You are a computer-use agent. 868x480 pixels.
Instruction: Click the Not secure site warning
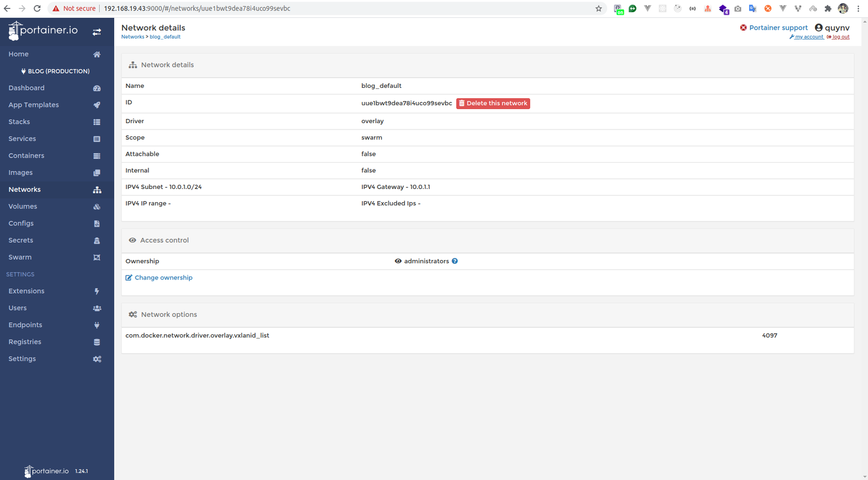coord(74,8)
